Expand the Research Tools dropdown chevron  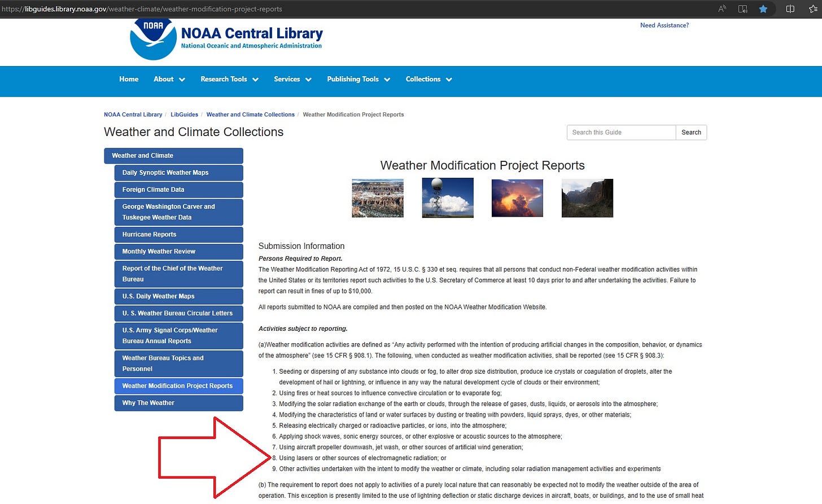pos(255,80)
